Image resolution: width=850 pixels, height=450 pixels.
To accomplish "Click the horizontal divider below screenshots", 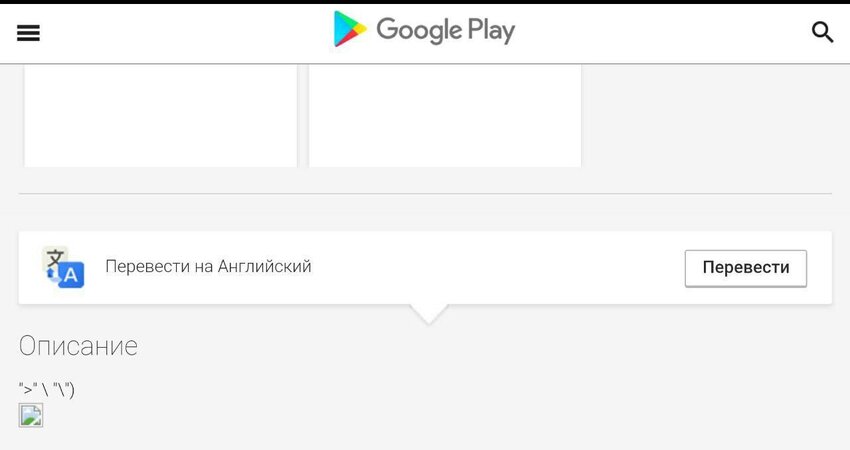I will tap(425, 194).
